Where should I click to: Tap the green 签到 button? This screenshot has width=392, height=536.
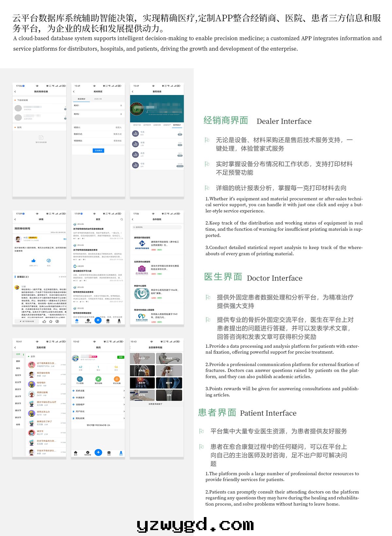coord(121,357)
